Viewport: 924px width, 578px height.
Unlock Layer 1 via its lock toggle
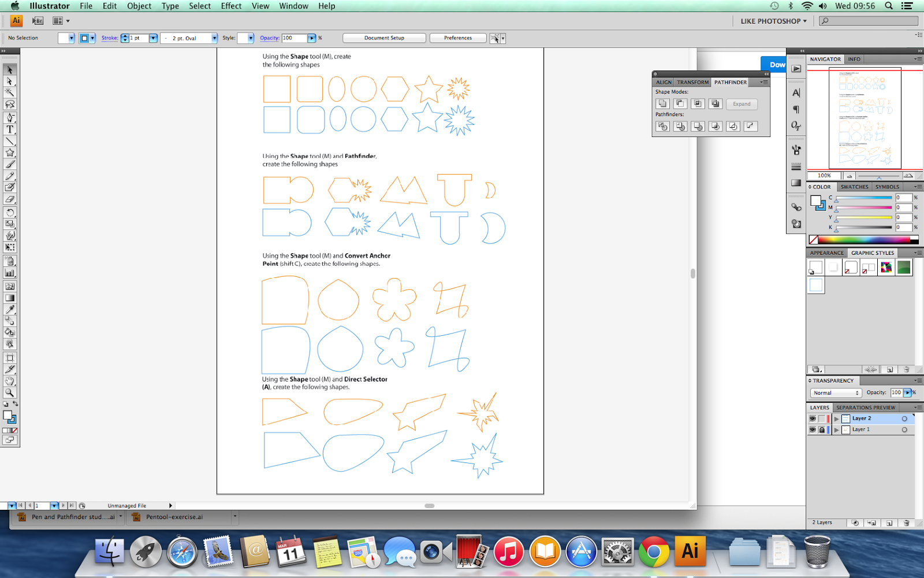coord(822,429)
